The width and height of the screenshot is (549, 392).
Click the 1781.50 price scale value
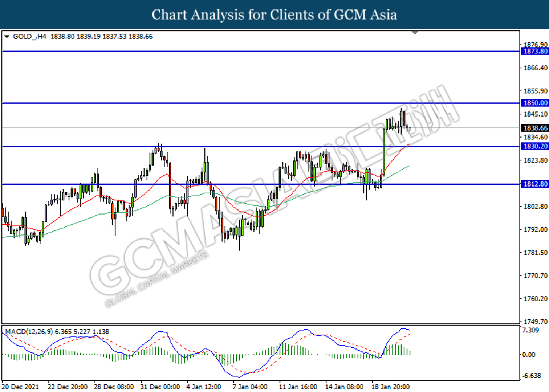[535, 253]
